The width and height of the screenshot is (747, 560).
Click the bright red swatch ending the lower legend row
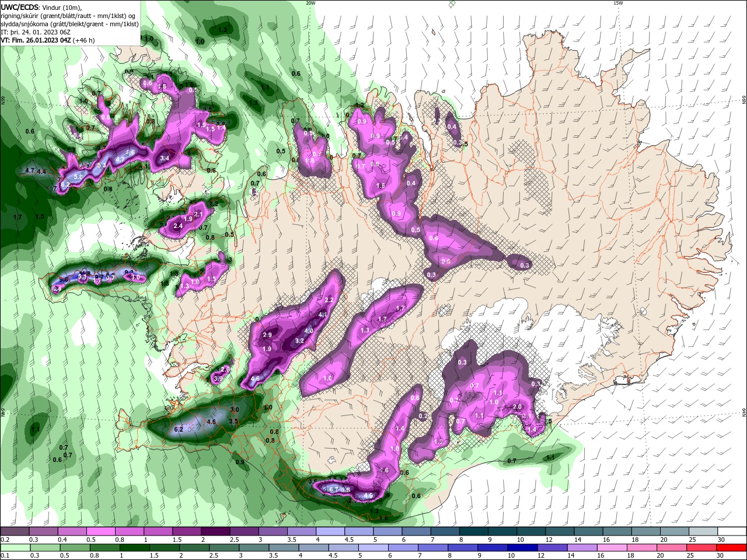pyautogui.click(x=732, y=548)
